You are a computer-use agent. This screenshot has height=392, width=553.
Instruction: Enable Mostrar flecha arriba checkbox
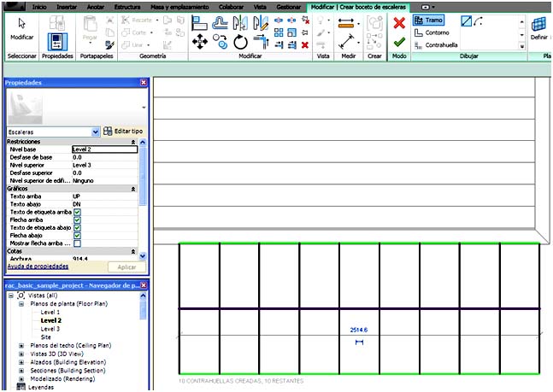click(x=77, y=243)
